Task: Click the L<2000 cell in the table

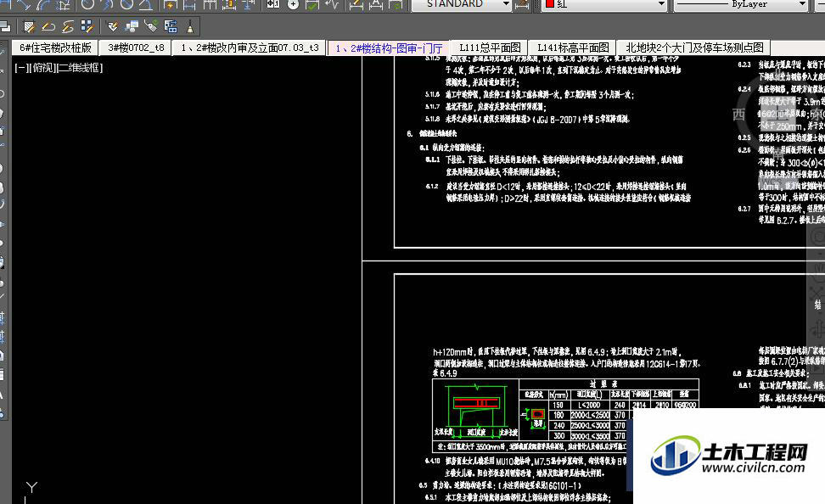Action: 589,405
